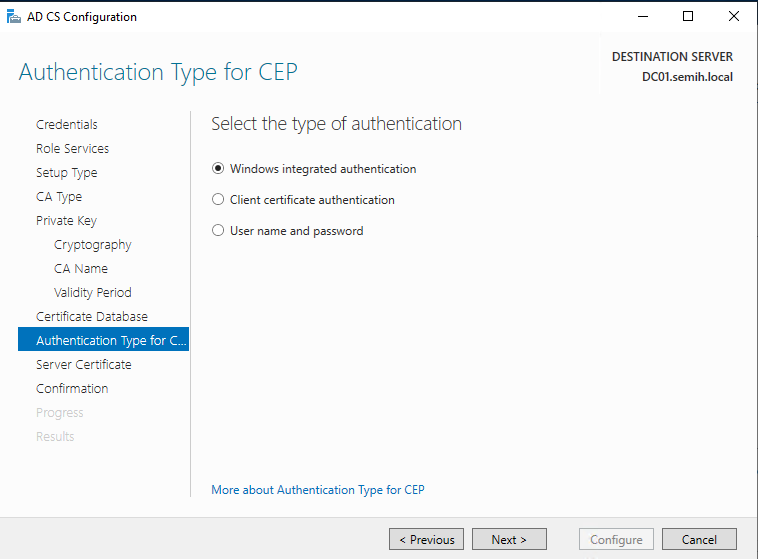Viewport: 758px width, 559px height.
Task: Select Windows integrated authentication option
Action: click(219, 169)
